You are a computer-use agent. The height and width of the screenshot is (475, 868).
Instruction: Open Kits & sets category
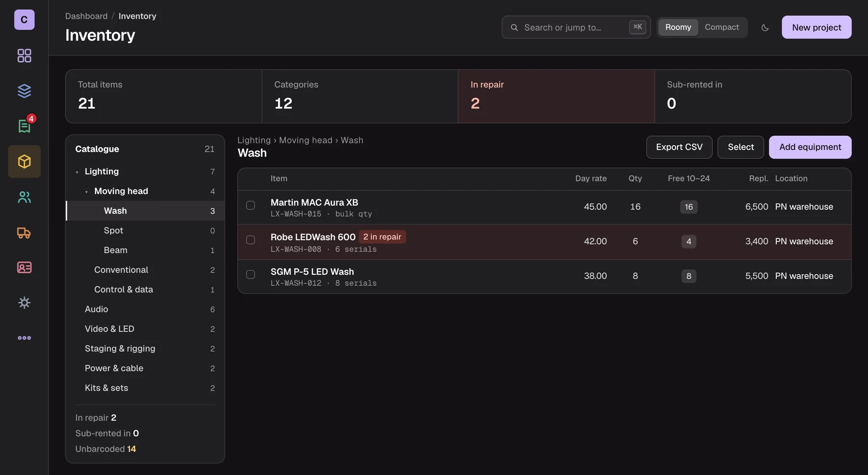click(145, 388)
